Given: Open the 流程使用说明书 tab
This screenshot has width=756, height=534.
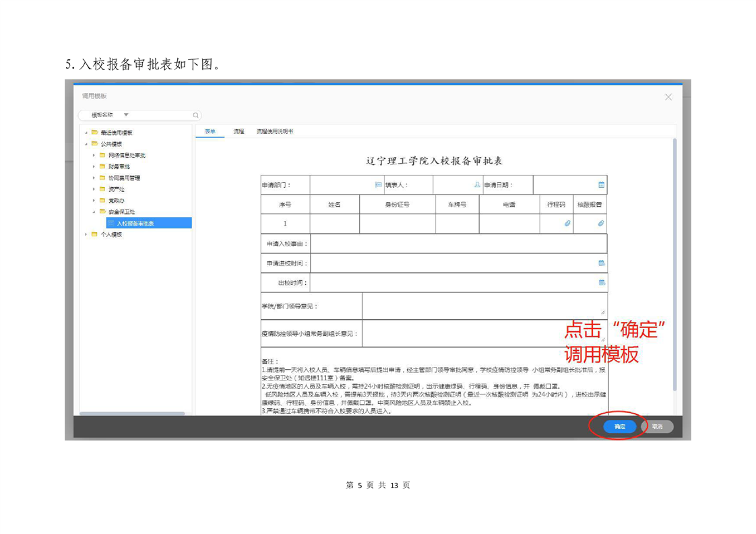Looking at the screenshot, I should click(275, 131).
